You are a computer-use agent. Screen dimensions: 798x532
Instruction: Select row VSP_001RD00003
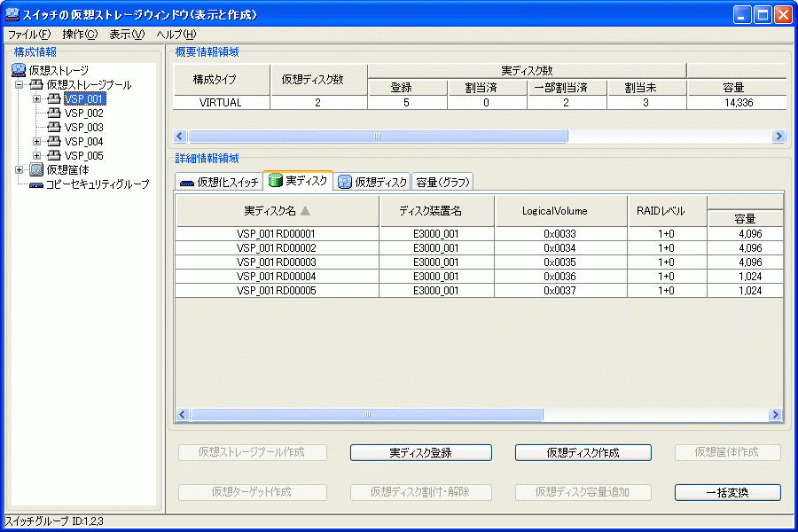click(x=479, y=262)
